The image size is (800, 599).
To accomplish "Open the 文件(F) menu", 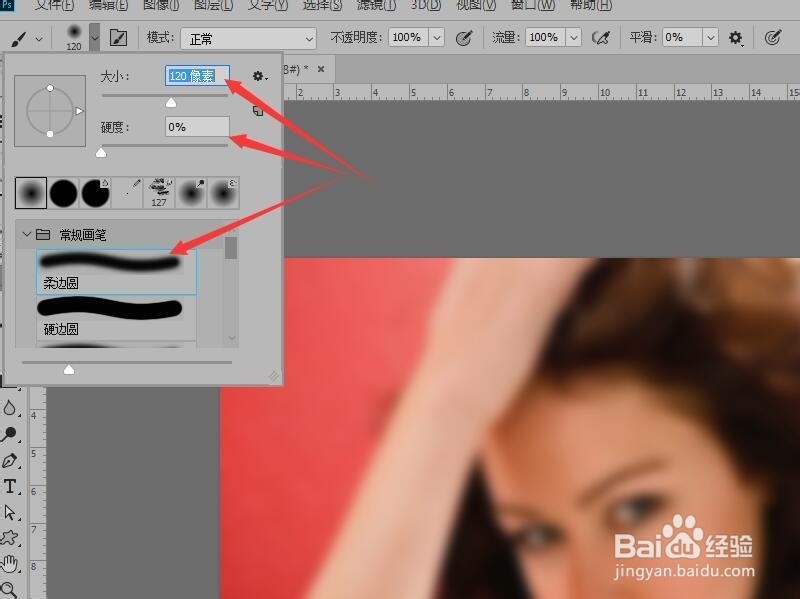I will (55, 6).
